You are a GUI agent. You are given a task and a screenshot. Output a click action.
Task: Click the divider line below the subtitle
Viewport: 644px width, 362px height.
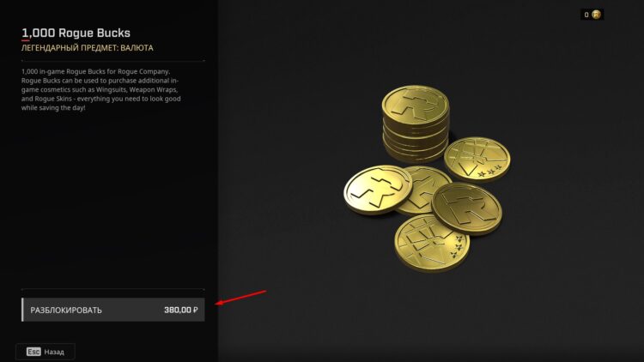(113, 61)
